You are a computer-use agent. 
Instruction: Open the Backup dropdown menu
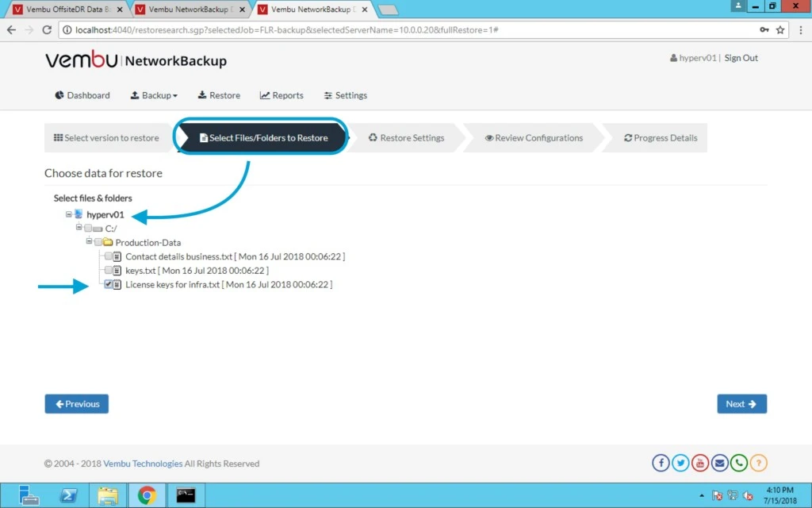(x=154, y=95)
